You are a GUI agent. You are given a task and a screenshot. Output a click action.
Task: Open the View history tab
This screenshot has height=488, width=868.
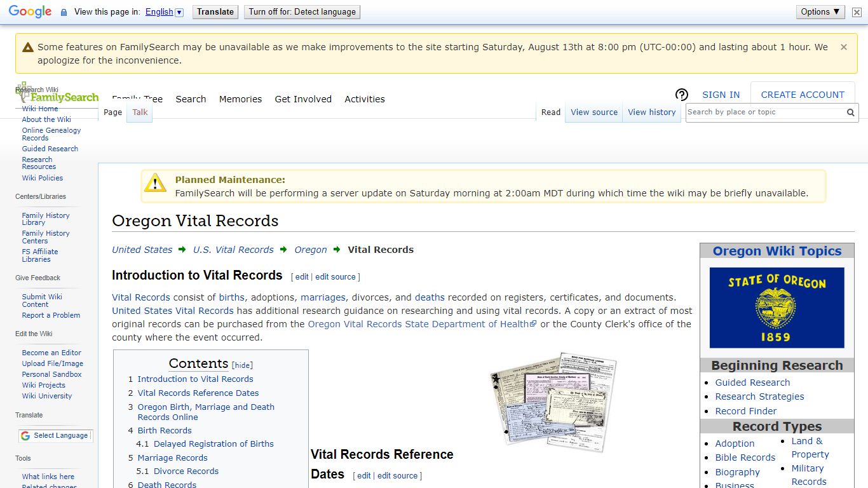click(651, 112)
